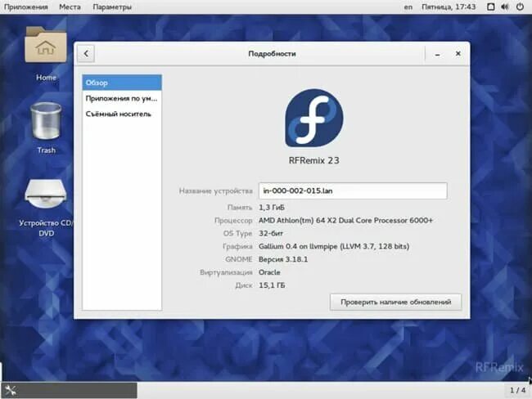Minimize the Подробности window
The height and width of the screenshot is (399, 532).
(438, 54)
